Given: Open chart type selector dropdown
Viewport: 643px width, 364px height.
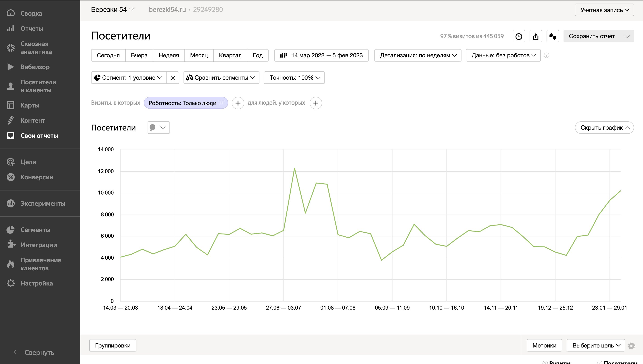Looking at the screenshot, I should [x=158, y=128].
